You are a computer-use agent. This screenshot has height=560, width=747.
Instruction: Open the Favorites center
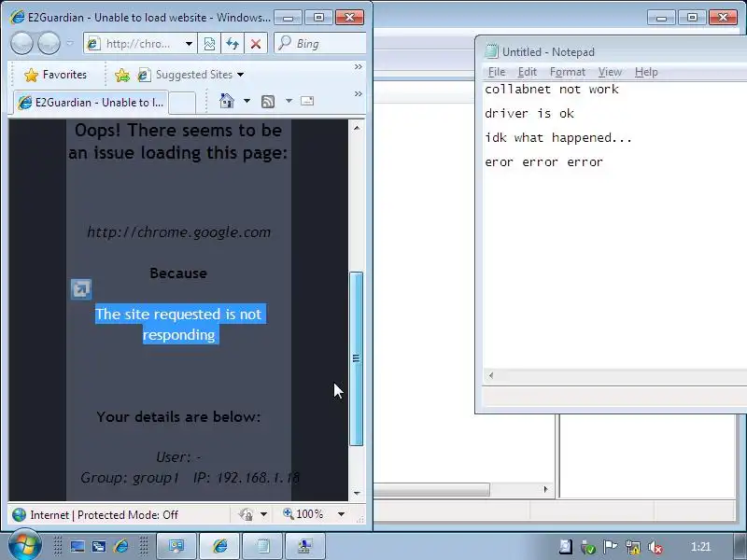56,75
